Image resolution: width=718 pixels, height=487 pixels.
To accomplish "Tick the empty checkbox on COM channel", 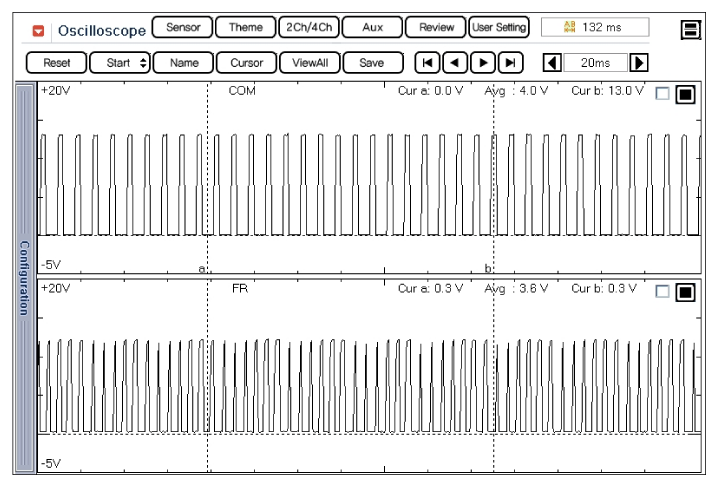I will click(x=662, y=94).
